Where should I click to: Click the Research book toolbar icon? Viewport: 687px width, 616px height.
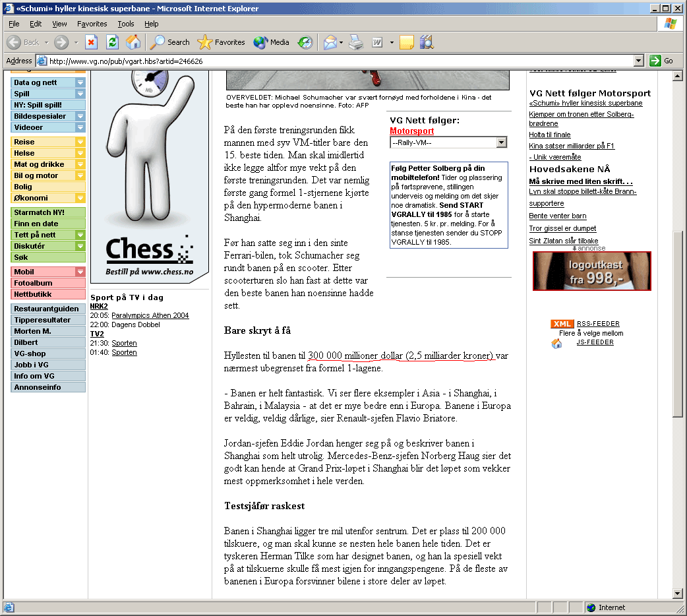coord(427,42)
